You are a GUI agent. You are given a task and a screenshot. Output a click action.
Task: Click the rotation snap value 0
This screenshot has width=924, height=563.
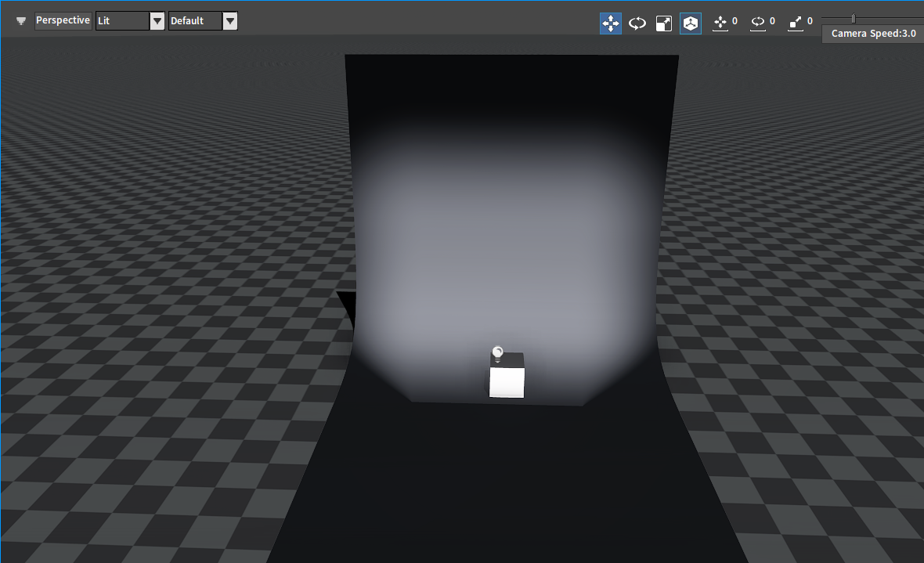pyautogui.click(x=773, y=21)
